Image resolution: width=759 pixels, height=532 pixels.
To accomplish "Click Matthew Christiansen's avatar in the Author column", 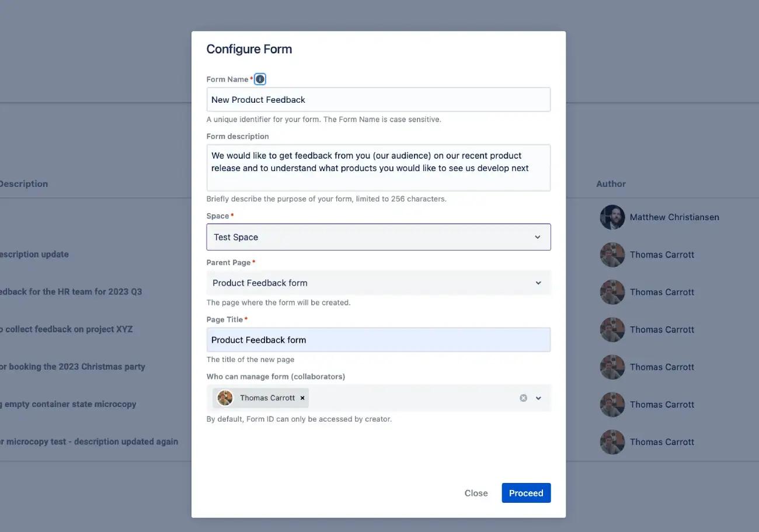I will pyautogui.click(x=612, y=217).
